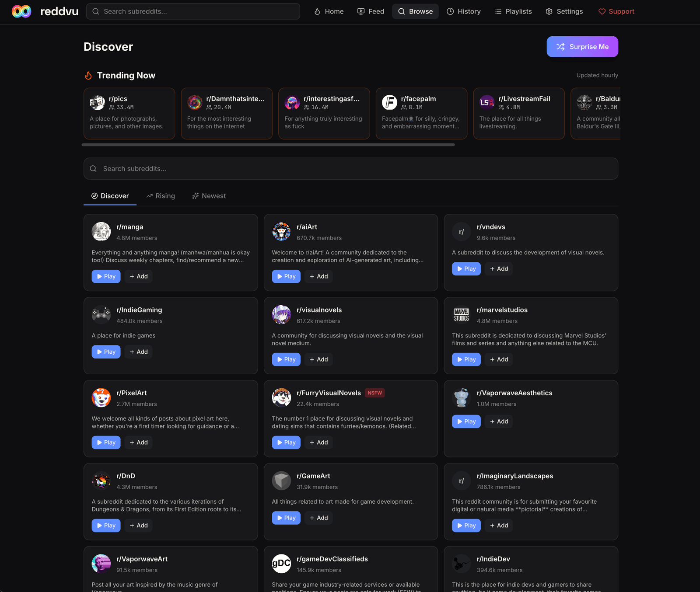Switch to the Rising tab
This screenshot has width=700, height=592.
[161, 196]
